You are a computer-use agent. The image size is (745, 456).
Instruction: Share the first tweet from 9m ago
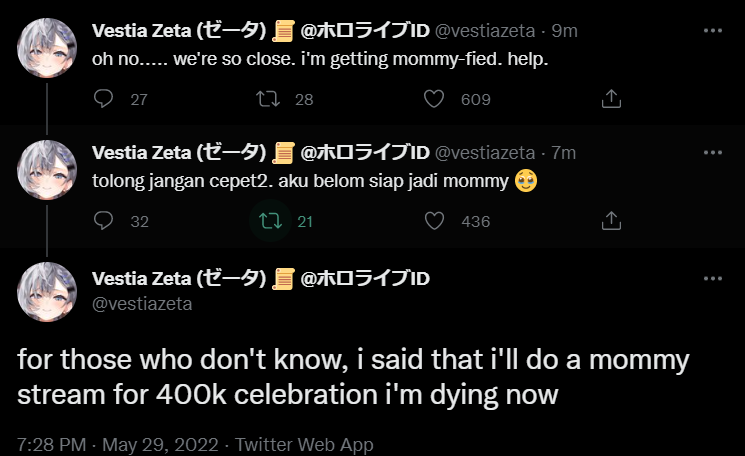(x=612, y=99)
